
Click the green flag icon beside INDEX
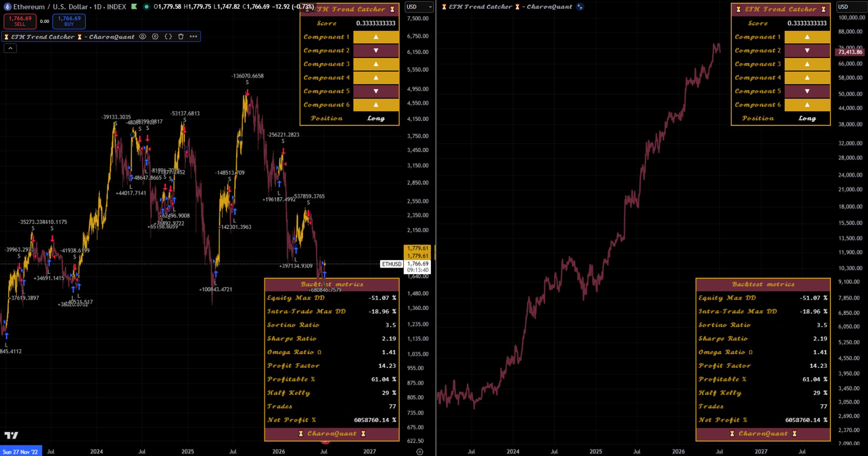tap(134, 7)
